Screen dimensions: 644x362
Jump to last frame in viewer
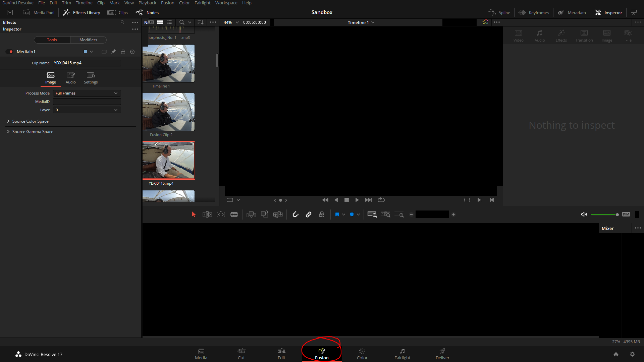click(368, 200)
